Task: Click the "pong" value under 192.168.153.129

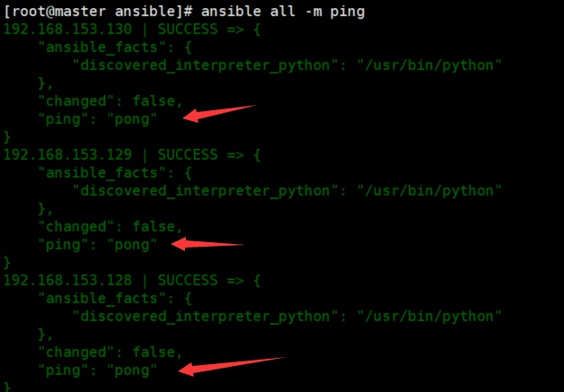Action: click(x=132, y=245)
